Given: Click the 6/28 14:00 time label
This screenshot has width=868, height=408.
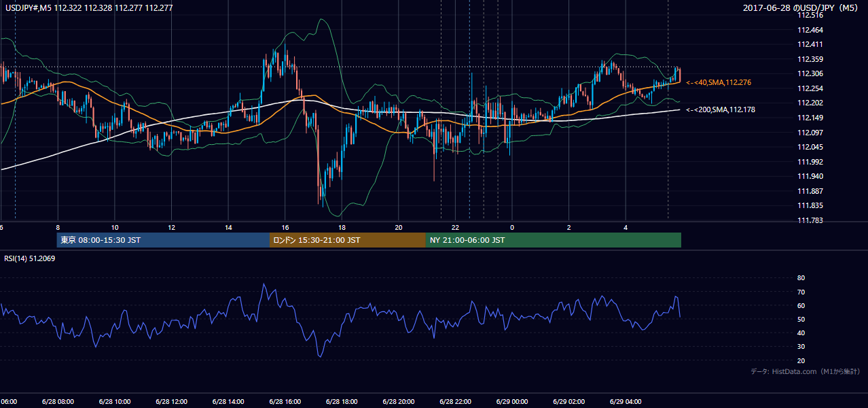Looking at the screenshot, I should pos(228,401).
